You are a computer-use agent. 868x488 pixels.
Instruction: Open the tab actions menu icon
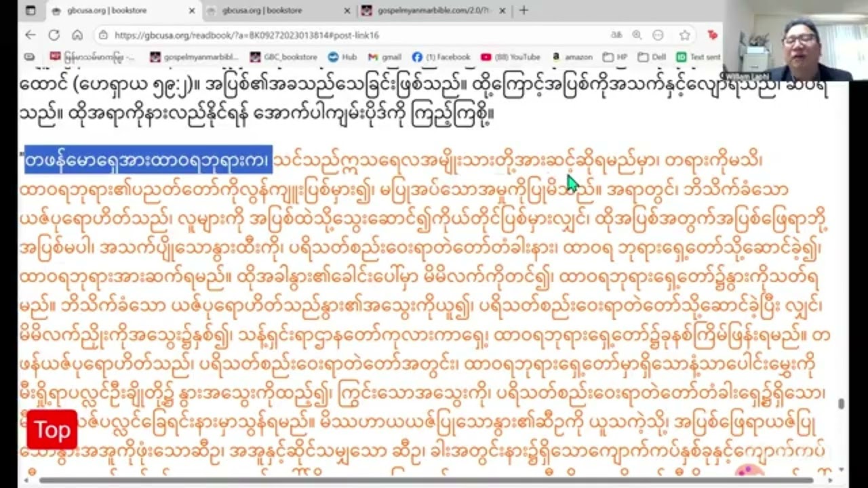pos(30,10)
